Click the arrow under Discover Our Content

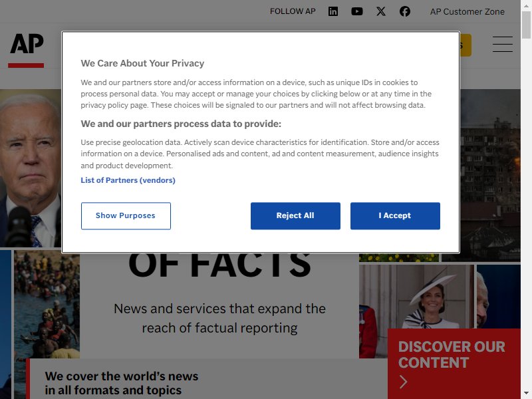coord(403,382)
